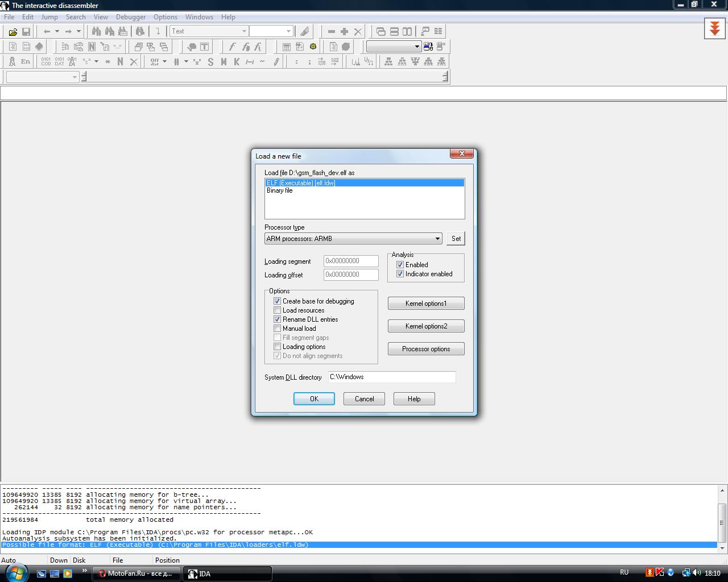Toggle Rename DLL entries checkbox
Image resolution: width=728 pixels, height=582 pixels.
[278, 319]
